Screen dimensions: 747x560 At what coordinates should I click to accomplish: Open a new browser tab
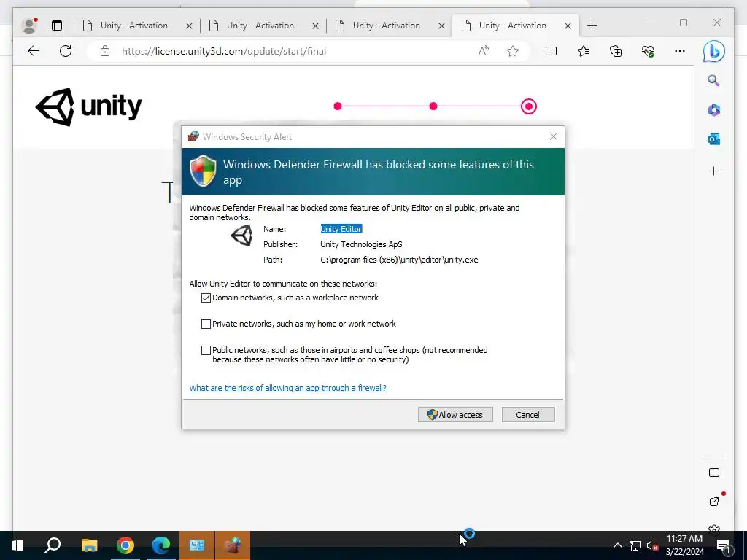(x=592, y=26)
